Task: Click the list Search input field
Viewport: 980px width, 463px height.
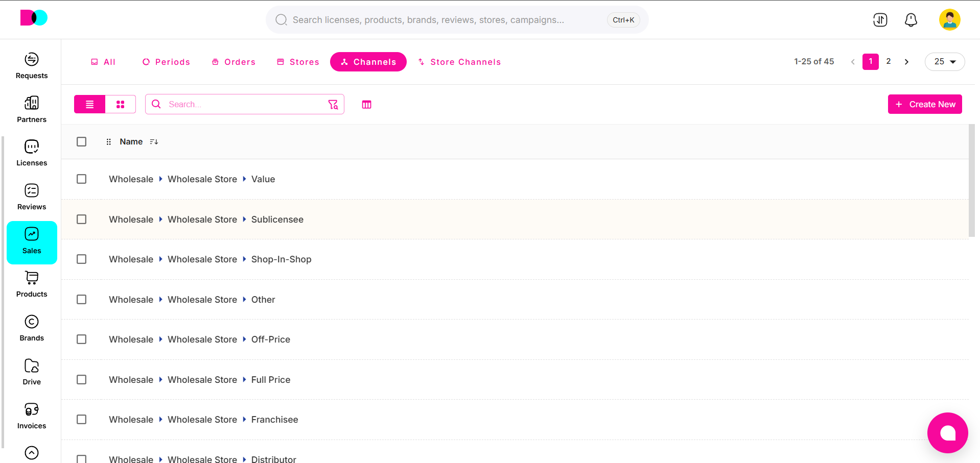Action: [245, 104]
